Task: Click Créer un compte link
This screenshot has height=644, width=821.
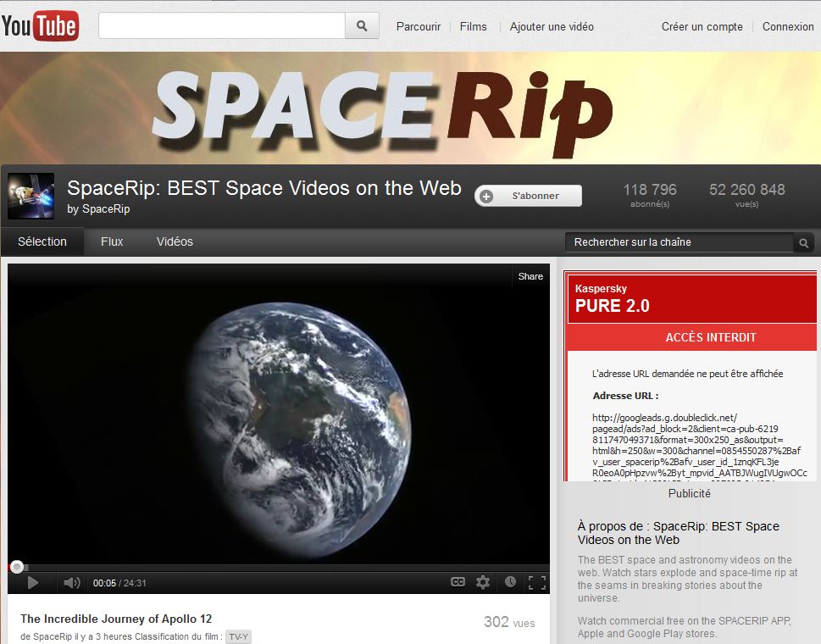Action: tap(702, 27)
